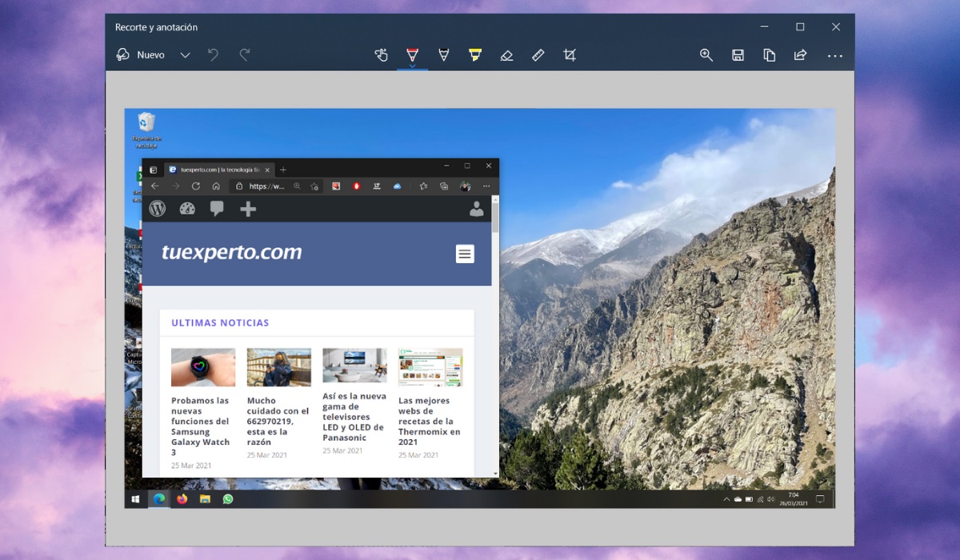The image size is (960, 560).
Task: Click the WordPress logo in the admin bar
Action: click(158, 209)
